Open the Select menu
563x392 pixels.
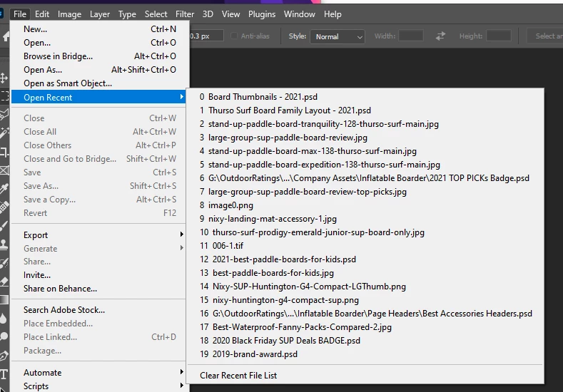point(156,14)
